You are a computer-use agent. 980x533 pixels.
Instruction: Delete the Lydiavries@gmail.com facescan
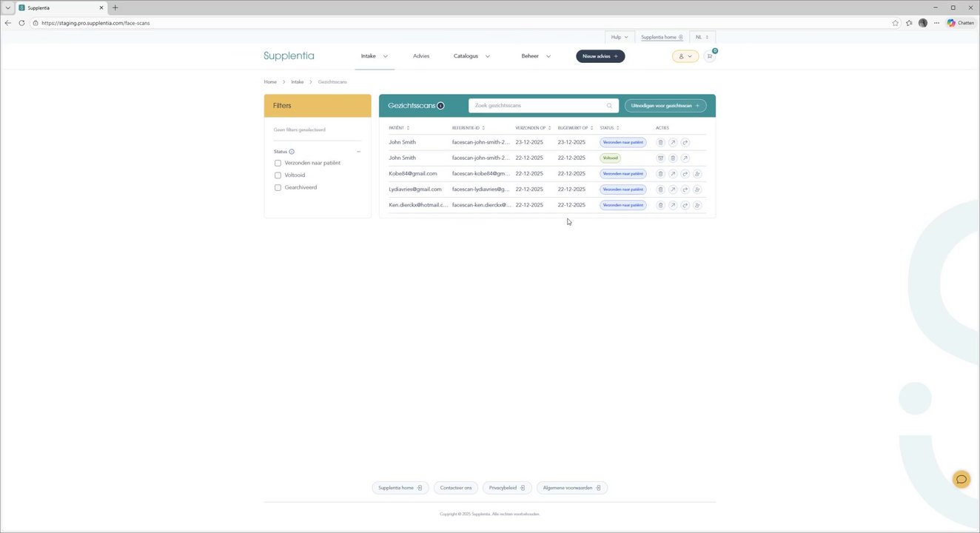pos(660,190)
